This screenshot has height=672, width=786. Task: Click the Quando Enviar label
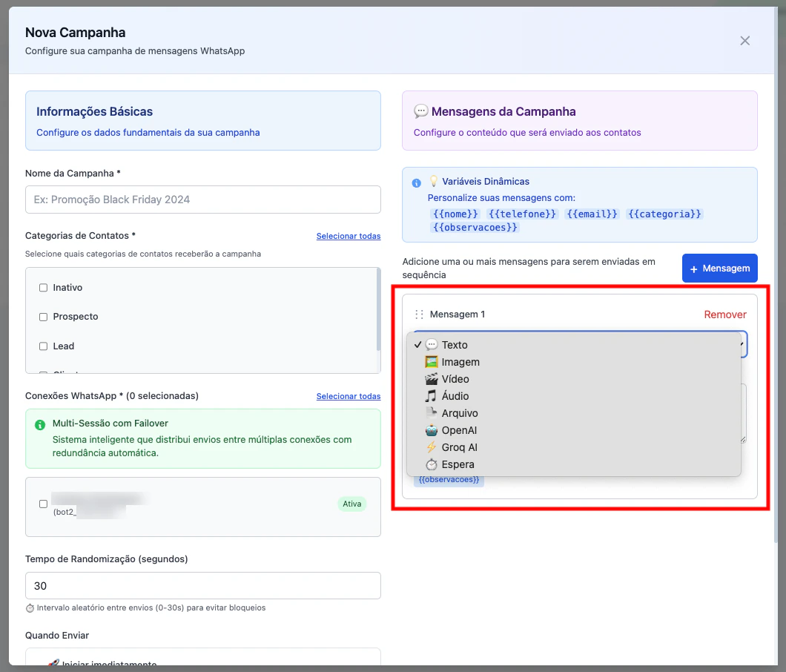point(57,636)
